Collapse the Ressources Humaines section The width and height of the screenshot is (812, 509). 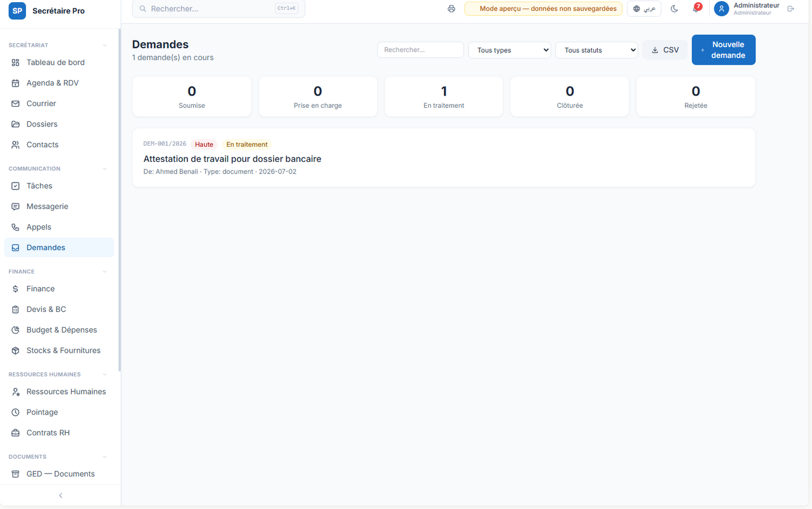point(105,374)
